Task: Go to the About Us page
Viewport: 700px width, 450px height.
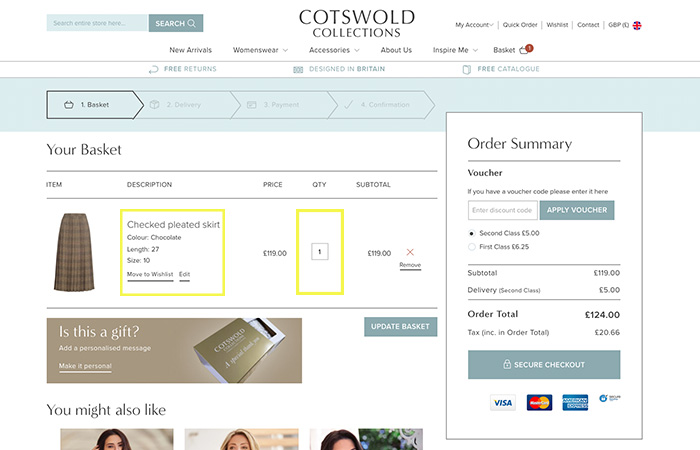Action: tap(396, 50)
